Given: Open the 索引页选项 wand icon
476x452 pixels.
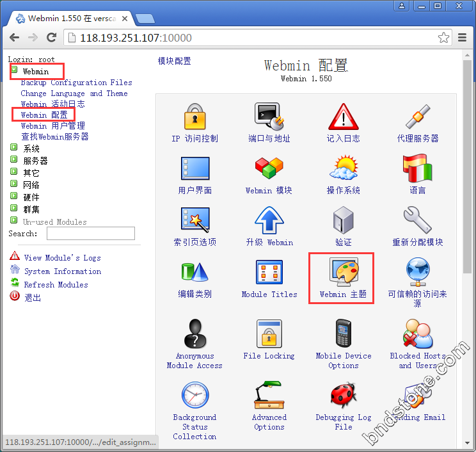Looking at the screenshot, I should pyautogui.click(x=195, y=220).
